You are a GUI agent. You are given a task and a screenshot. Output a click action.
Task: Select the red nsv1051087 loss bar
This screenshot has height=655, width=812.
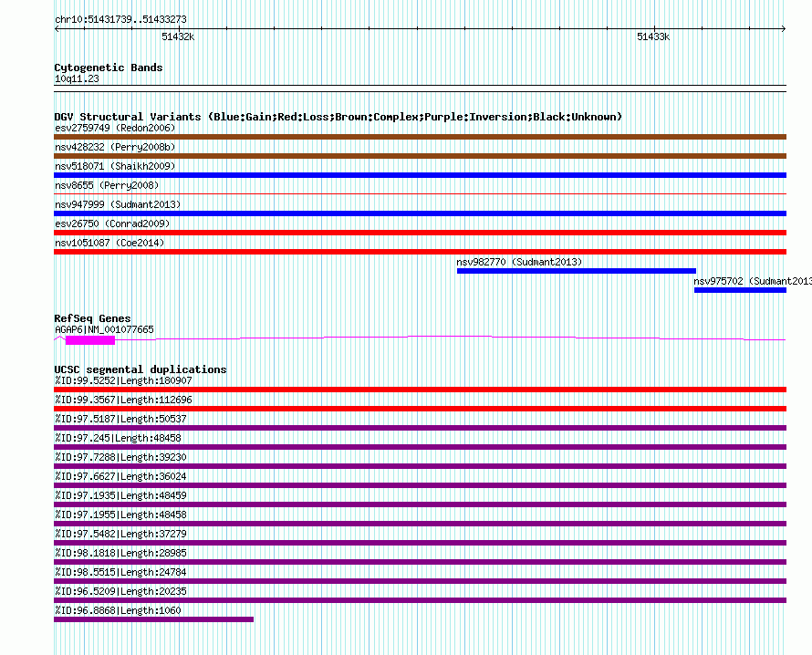[420, 252]
